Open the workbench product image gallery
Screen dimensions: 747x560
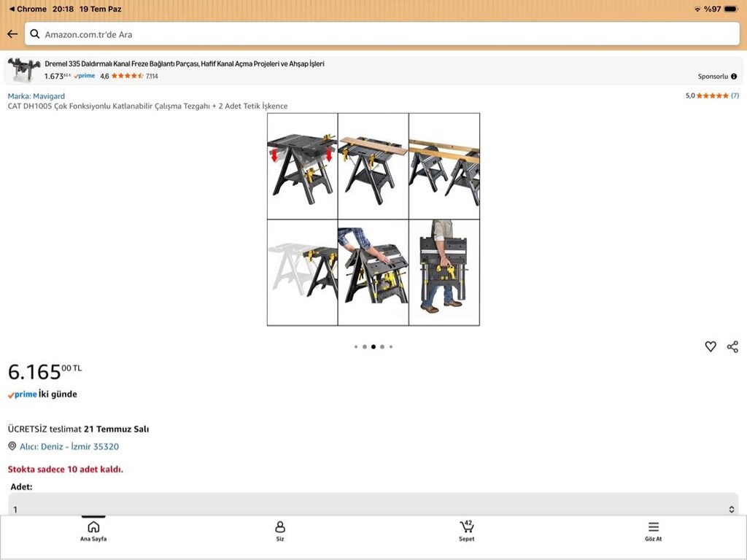point(373,219)
